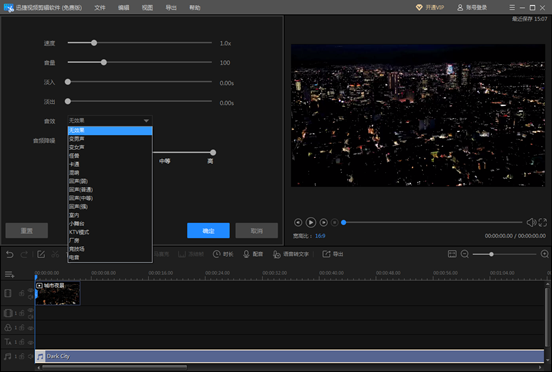
Task: Open the edit pencil tool in timeline toolbar
Action: (x=41, y=254)
